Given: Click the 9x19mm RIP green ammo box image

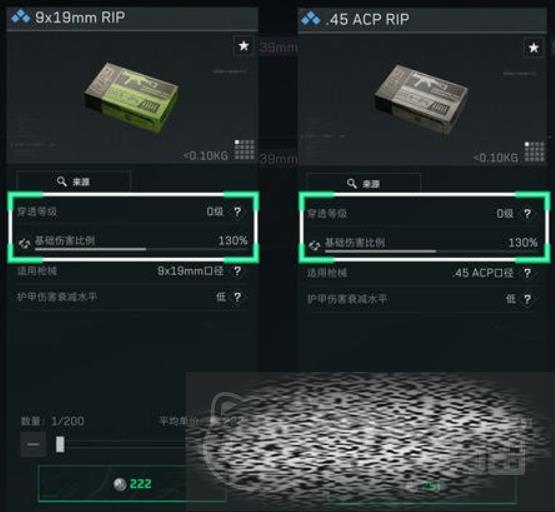Looking at the screenshot, I should (131, 97).
